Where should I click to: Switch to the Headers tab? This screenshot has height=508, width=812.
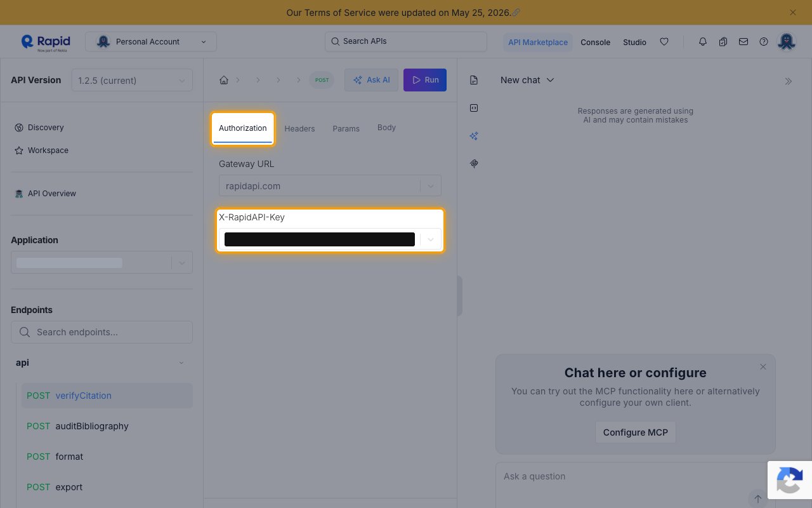click(299, 129)
